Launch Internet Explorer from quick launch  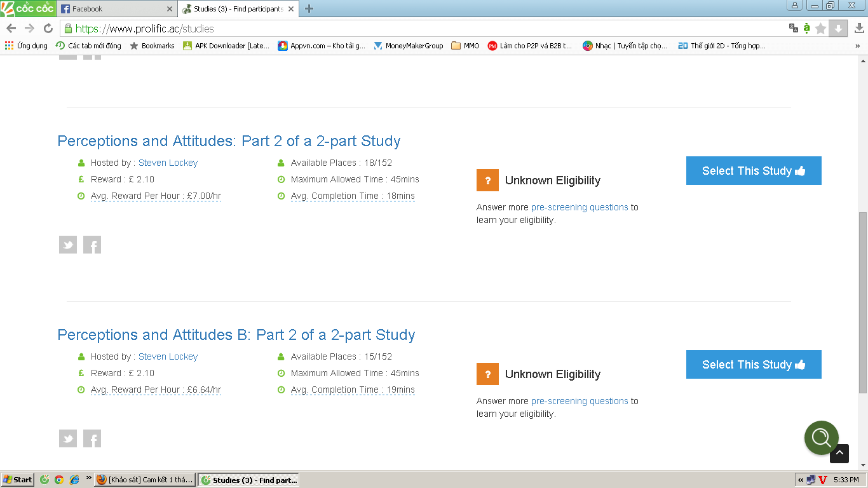[74, 480]
